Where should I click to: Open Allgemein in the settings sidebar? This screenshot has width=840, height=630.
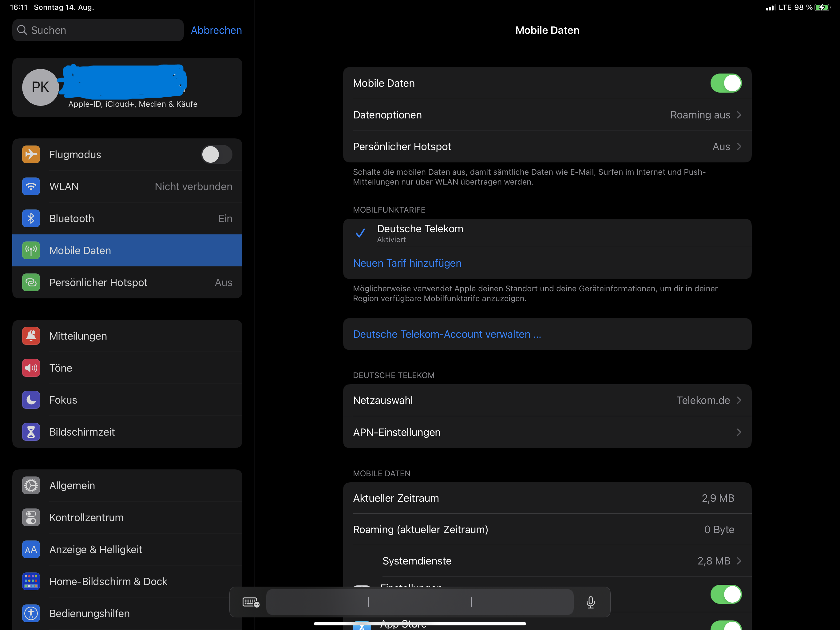72,486
